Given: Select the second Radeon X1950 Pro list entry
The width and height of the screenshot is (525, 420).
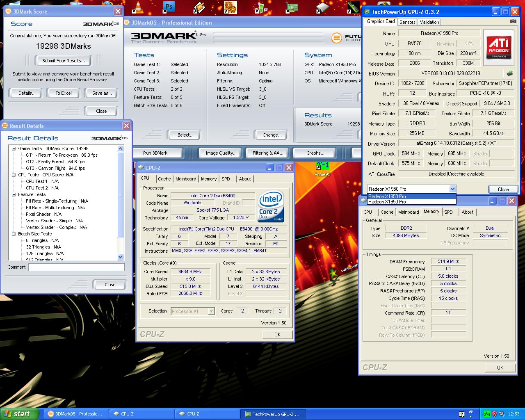Looking at the screenshot, I should 411,201.
